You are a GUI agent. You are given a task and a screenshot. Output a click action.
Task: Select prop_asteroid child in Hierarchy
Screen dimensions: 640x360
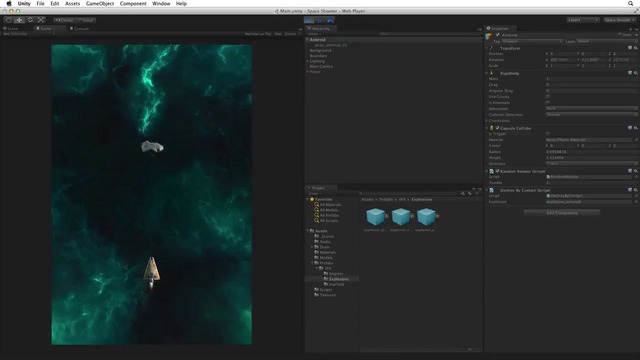(x=331, y=45)
